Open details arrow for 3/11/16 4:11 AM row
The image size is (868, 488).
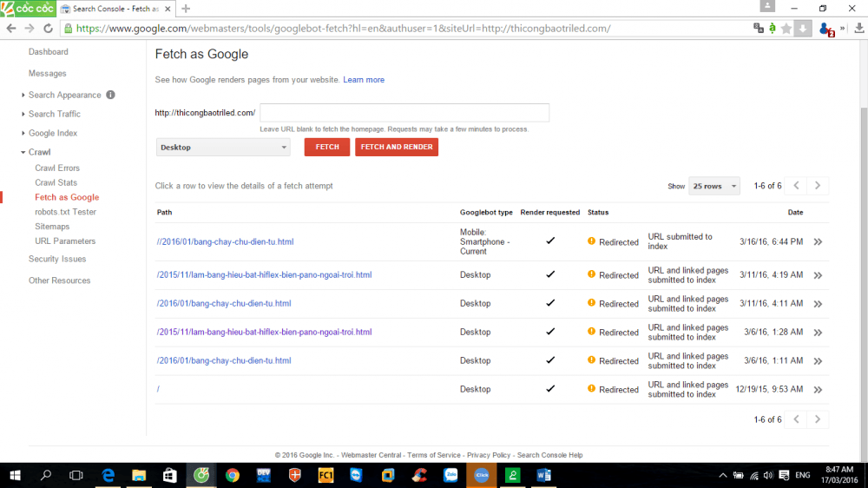click(x=818, y=304)
